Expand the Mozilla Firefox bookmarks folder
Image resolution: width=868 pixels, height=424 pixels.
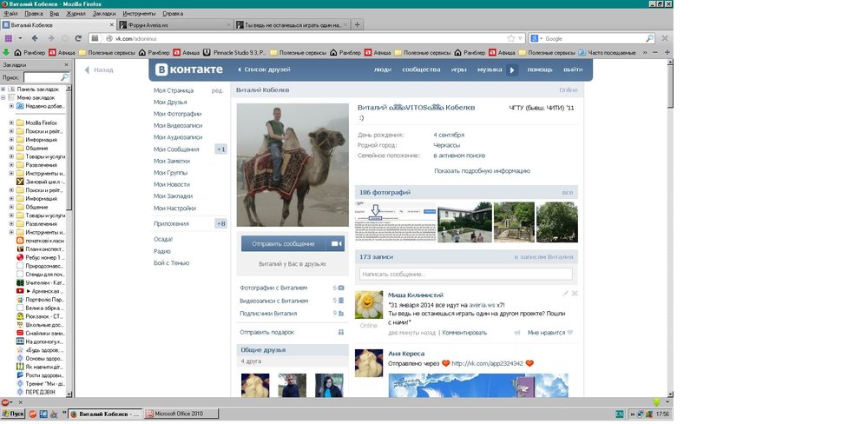click(11, 123)
